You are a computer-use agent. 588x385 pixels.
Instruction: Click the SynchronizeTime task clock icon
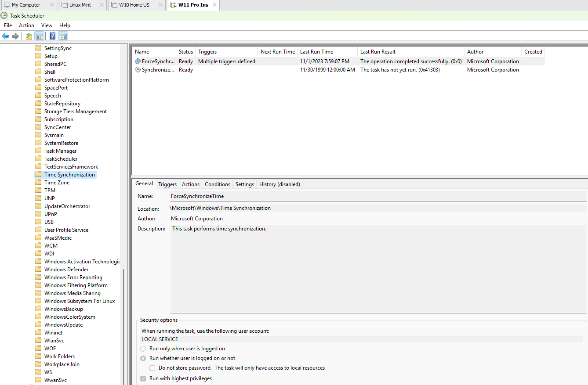[138, 70]
